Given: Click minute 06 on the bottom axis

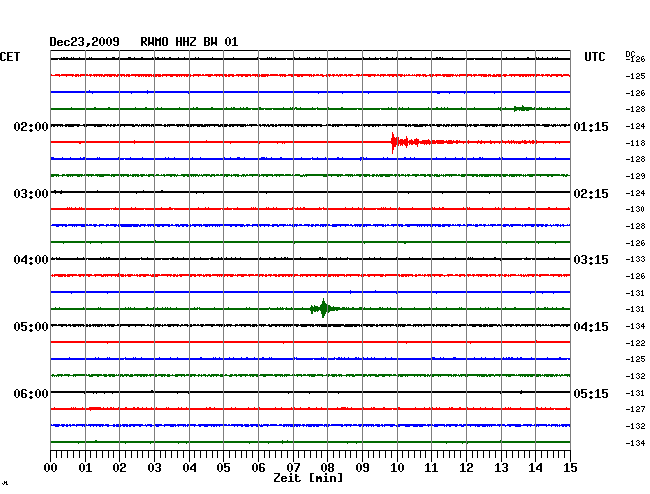Looking at the screenshot, I should (258, 468).
